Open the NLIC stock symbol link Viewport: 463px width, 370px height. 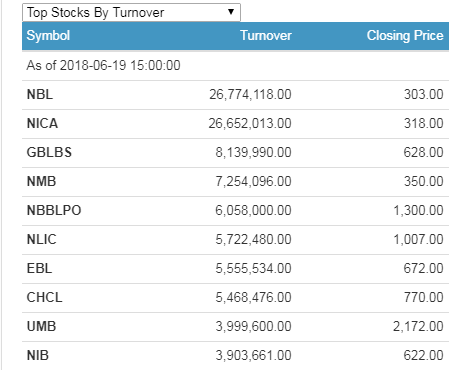click(x=42, y=239)
